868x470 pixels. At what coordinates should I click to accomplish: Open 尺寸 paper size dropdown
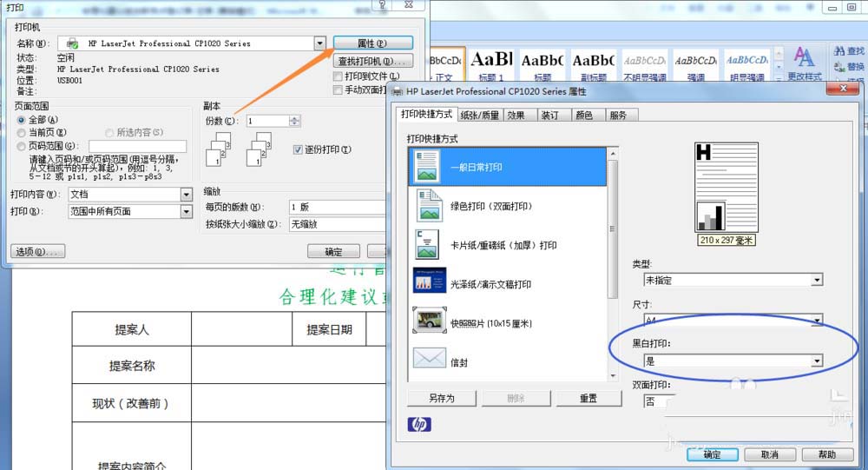(733, 320)
